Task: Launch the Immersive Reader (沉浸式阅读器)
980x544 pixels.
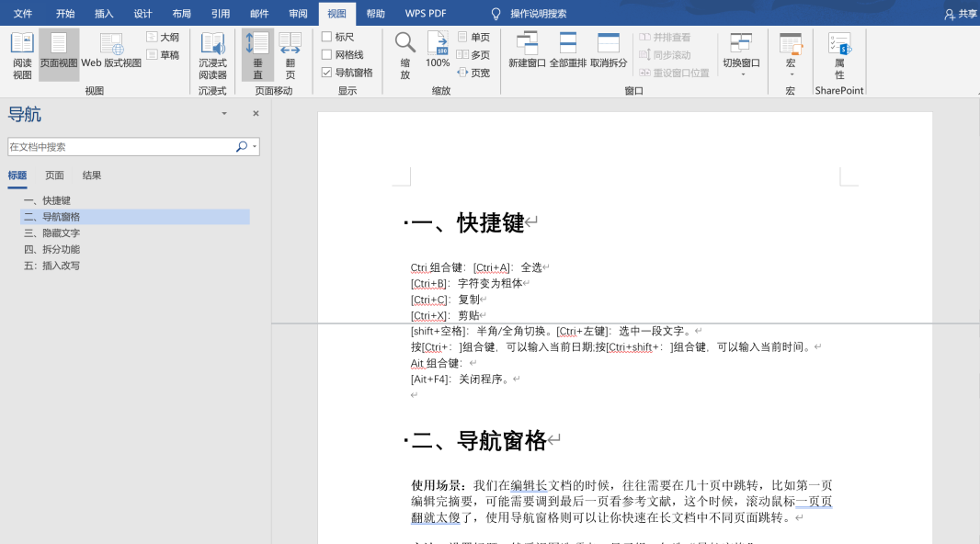Action: pyautogui.click(x=212, y=55)
